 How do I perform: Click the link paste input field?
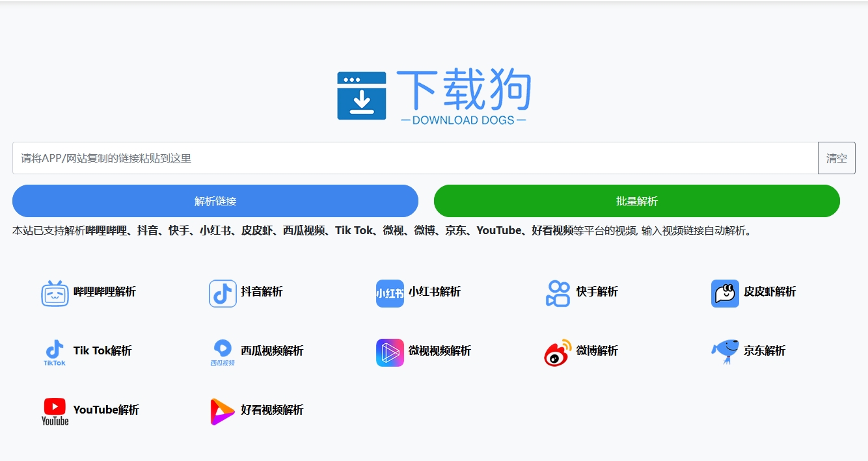pyautogui.click(x=415, y=158)
